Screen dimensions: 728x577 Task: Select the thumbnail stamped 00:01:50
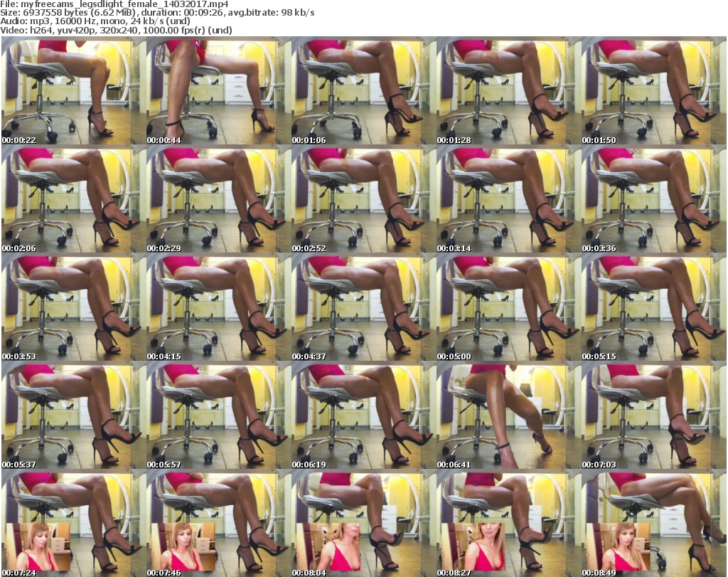coord(654,92)
